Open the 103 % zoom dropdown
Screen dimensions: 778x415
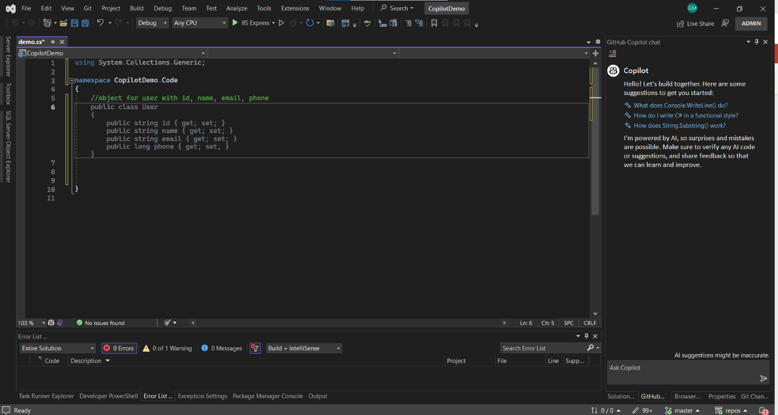pos(31,323)
